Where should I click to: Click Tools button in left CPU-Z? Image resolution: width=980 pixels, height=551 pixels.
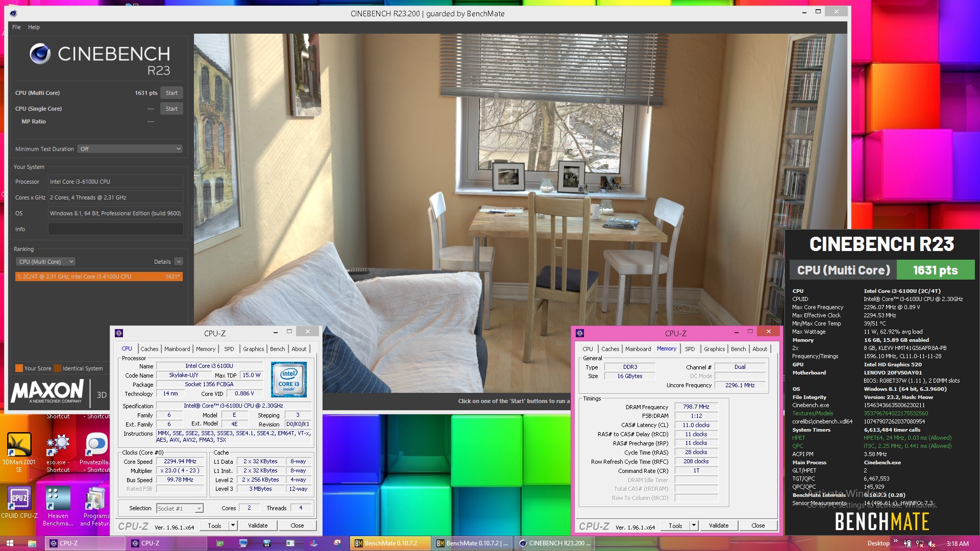(x=214, y=525)
